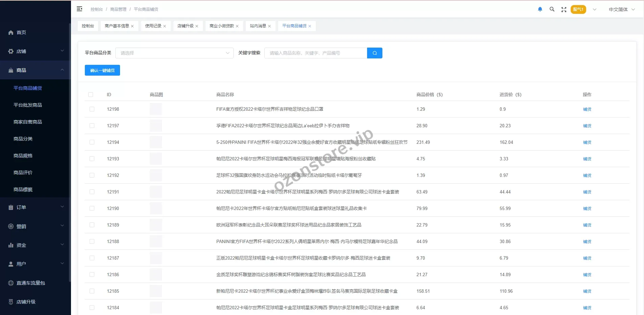
Task: Open the header search magnifier icon
Action: point(552,9)
